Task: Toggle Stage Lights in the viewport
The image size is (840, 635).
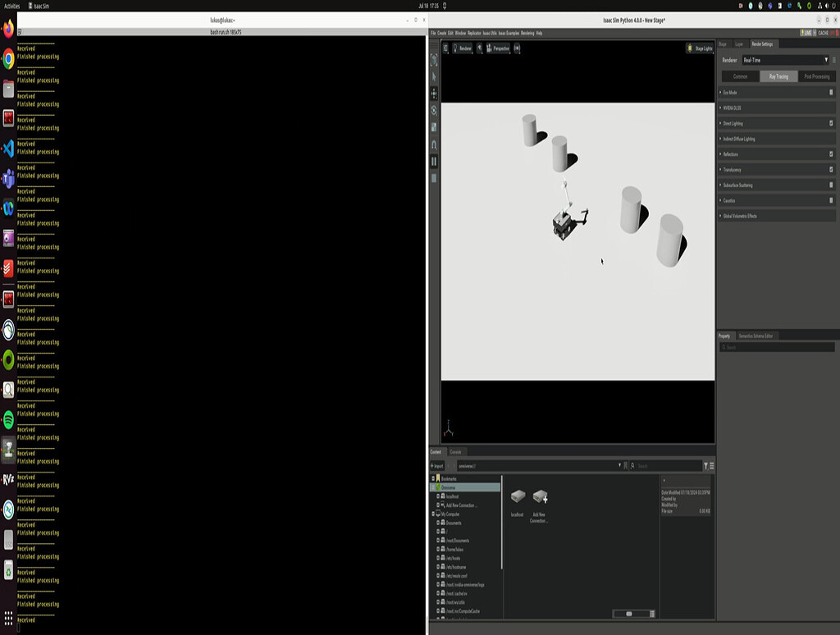Action: point(698,48)
